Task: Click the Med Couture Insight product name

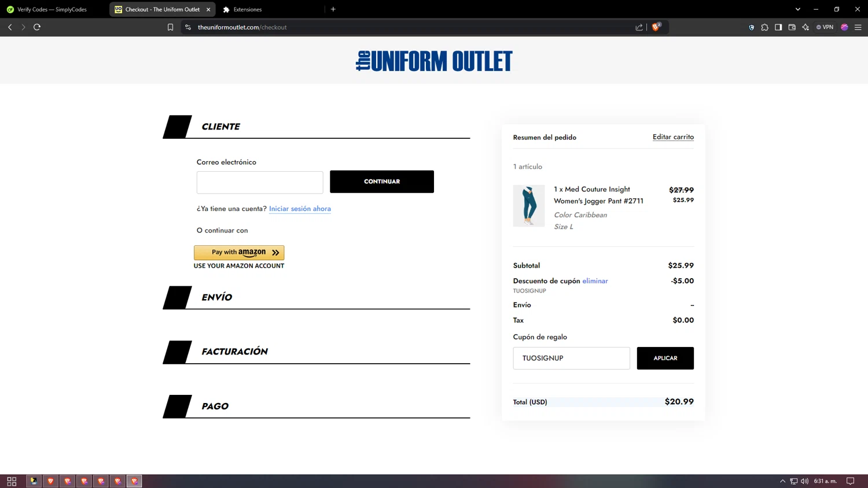Action: pyautogui.click(x=598, y=195)
